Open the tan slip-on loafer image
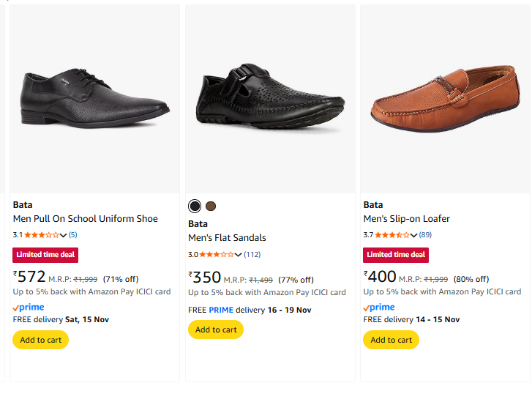This screenshot has width=532, height=402. pos(445,99)
